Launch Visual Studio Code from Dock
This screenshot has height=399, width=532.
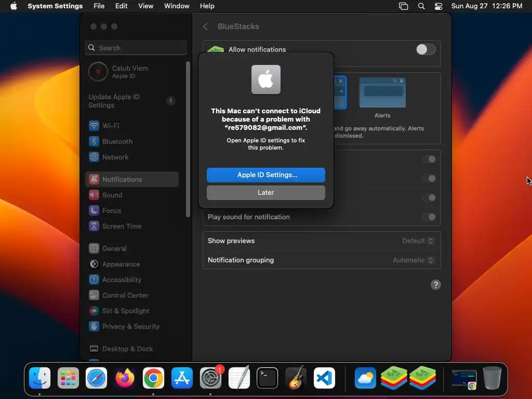[x=324, y=378]
